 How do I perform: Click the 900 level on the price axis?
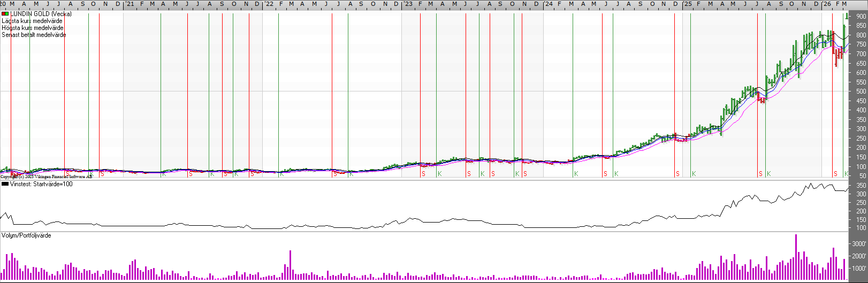[861, 17]
